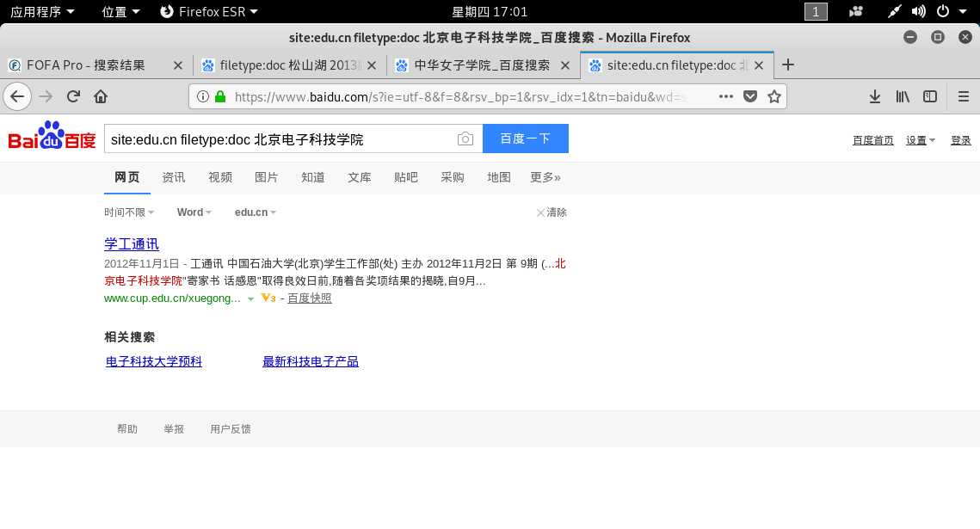Select the 图片 search category
Screen dimensions: 980x529
pyautogui.click(x=266, y=177)
